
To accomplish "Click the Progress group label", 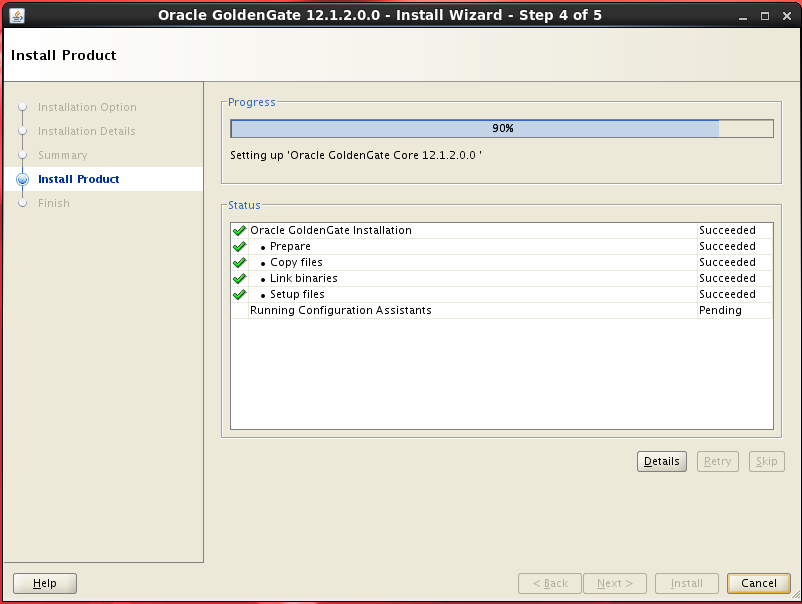I will click(252, 102).
